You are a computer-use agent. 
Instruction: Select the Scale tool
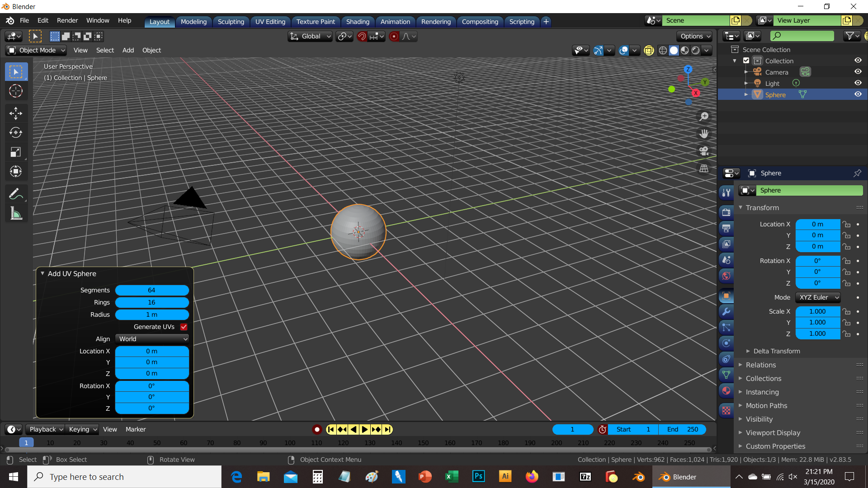(16, 152)
